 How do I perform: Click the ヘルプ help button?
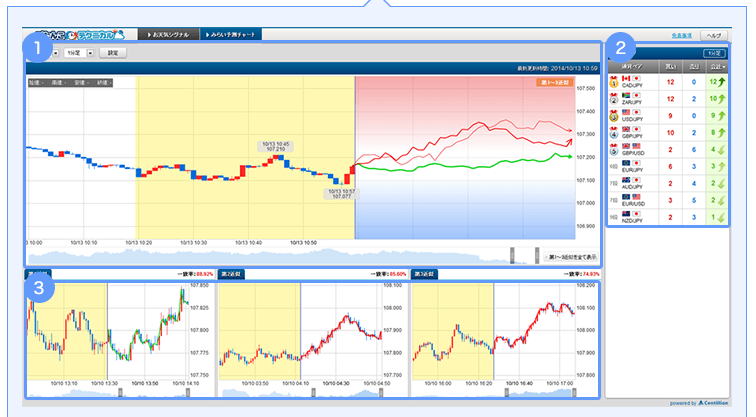pyautogui.click(x=717, y=34)
